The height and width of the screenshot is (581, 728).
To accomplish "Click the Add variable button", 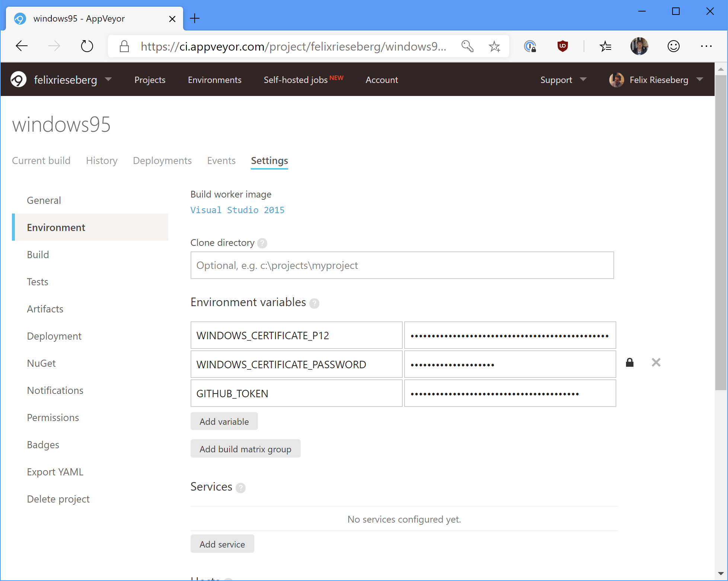I will point(224,421).
